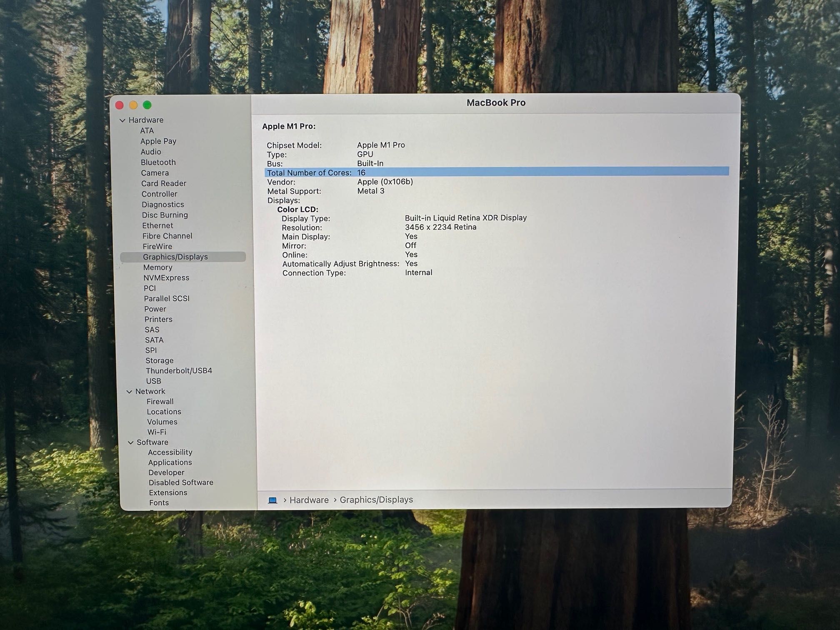Open the PCI entry

pyautogui.click(x=150, y=288)
